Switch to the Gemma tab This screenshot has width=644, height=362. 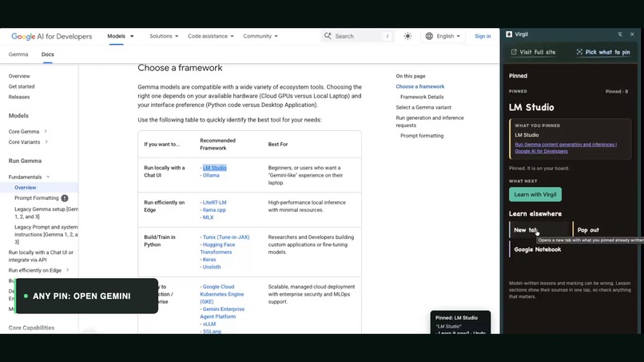pyautogui.click(x=18, y=54)
